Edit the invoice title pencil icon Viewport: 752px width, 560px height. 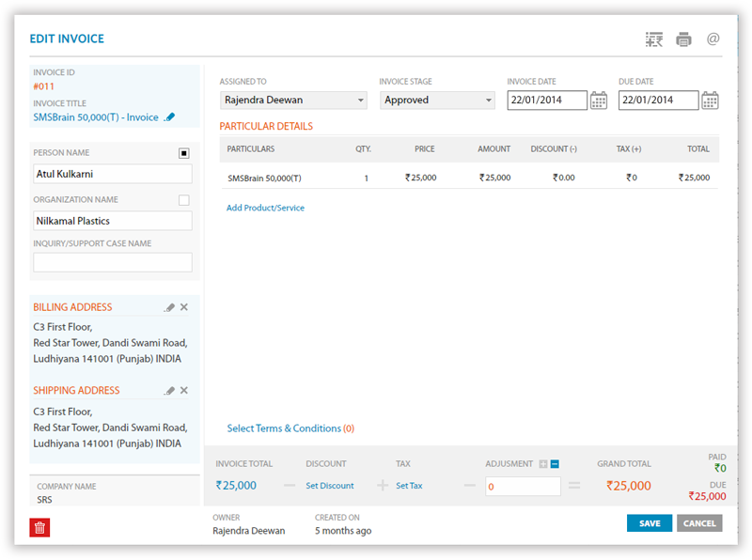point(170,117)
